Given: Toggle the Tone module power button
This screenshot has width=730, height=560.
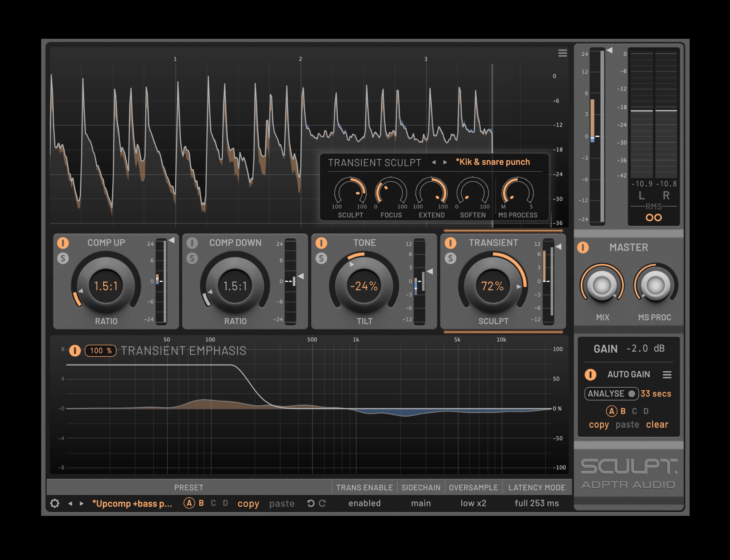Looking at the screenshot, I should pyautogui.click(x=321, y=243).
